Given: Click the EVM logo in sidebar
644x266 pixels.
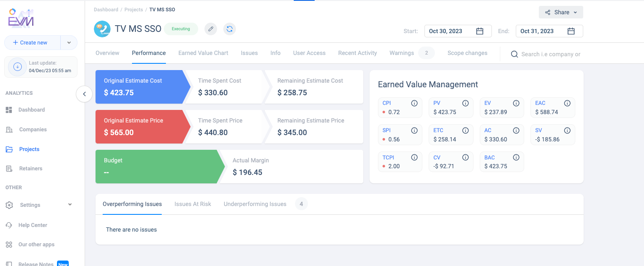Looking at the screenshot, I should point(21,18).
